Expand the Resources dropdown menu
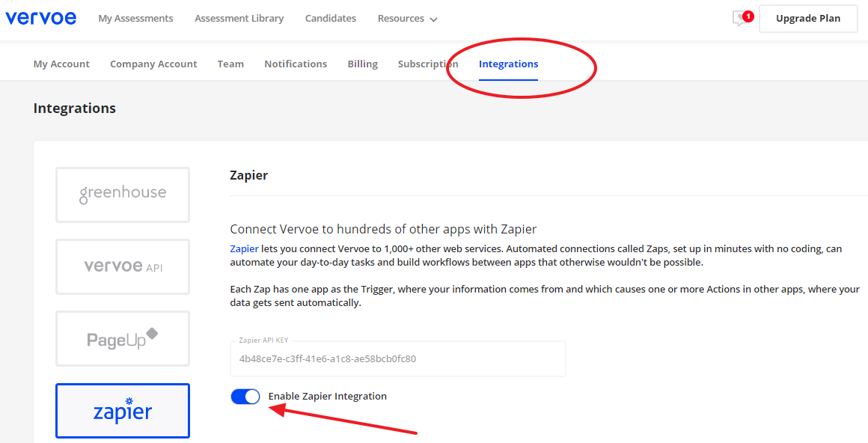The width and height of the screenshot is (868, 443). tap(407, 19)
